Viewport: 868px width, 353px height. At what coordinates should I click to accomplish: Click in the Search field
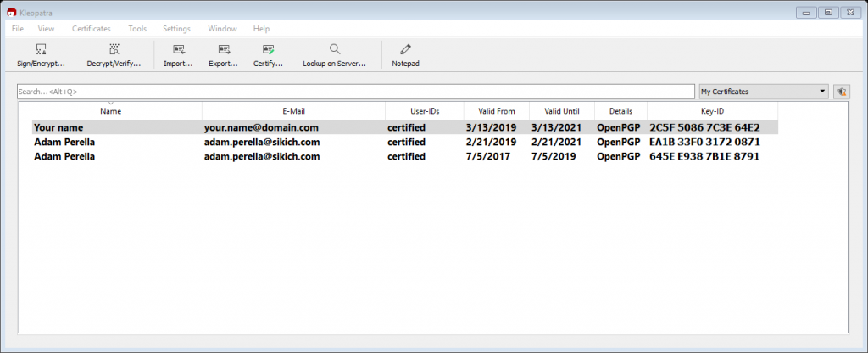pos(356,92)
